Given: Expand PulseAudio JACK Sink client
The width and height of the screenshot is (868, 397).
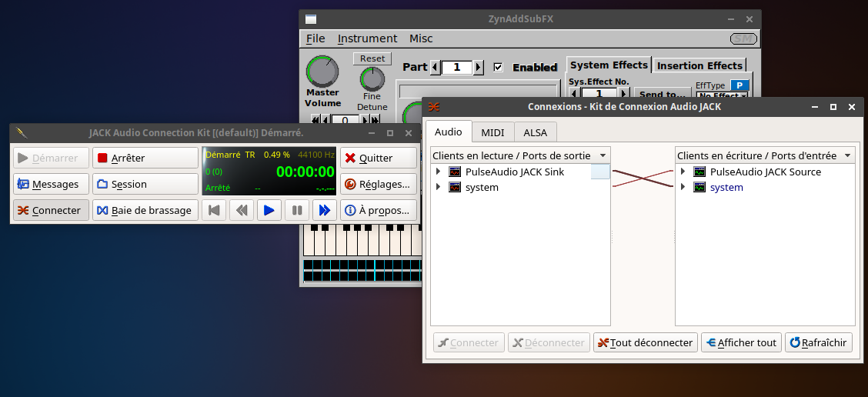Looking at the screenshot, I should (x=439, y=172).
